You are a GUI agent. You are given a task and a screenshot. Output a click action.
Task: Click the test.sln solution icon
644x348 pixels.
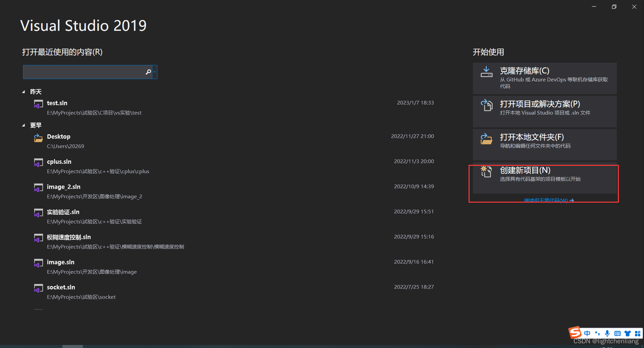pos(38,104)
